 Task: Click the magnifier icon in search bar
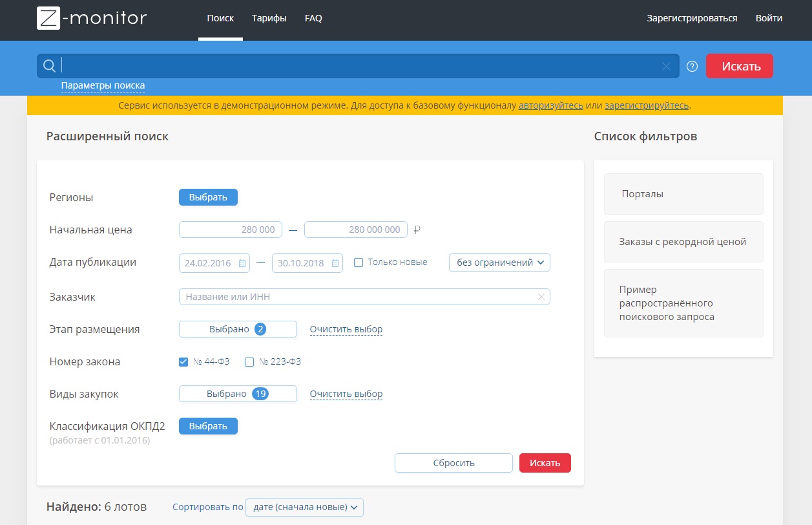(x=49, y=65)
